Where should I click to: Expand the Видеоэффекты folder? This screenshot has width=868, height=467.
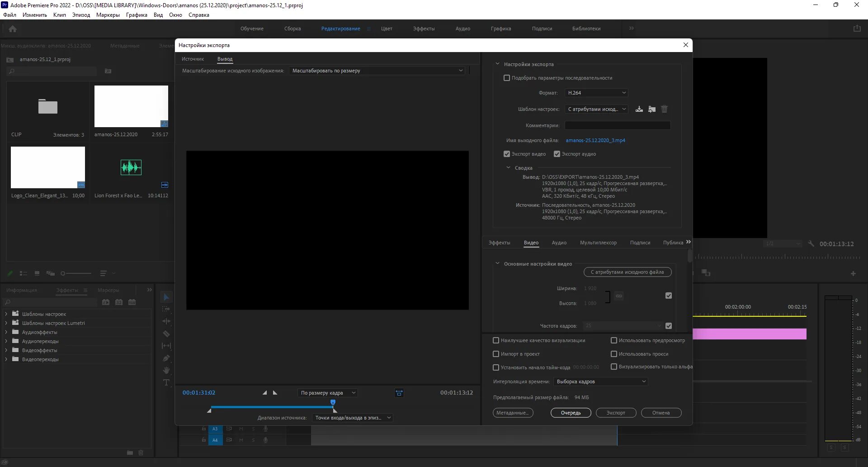(5, 350)
